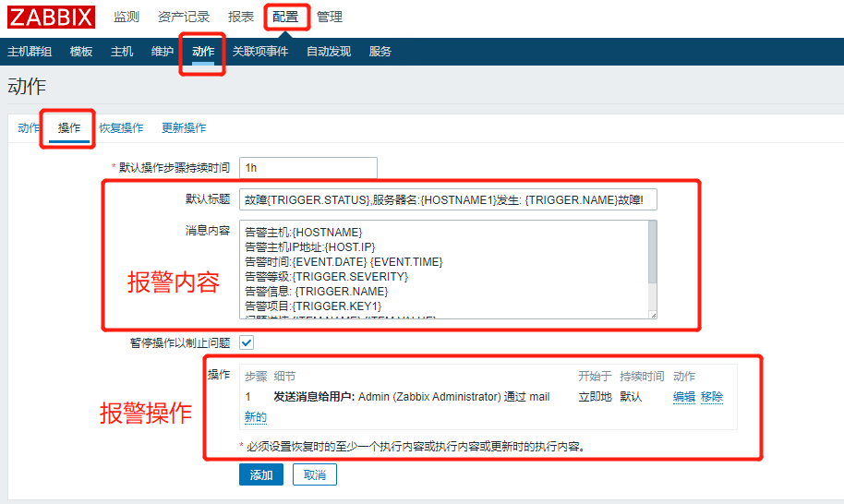Screen dimensions: 844x504
Task: Go to 维护 submenu
Action: 163,52
